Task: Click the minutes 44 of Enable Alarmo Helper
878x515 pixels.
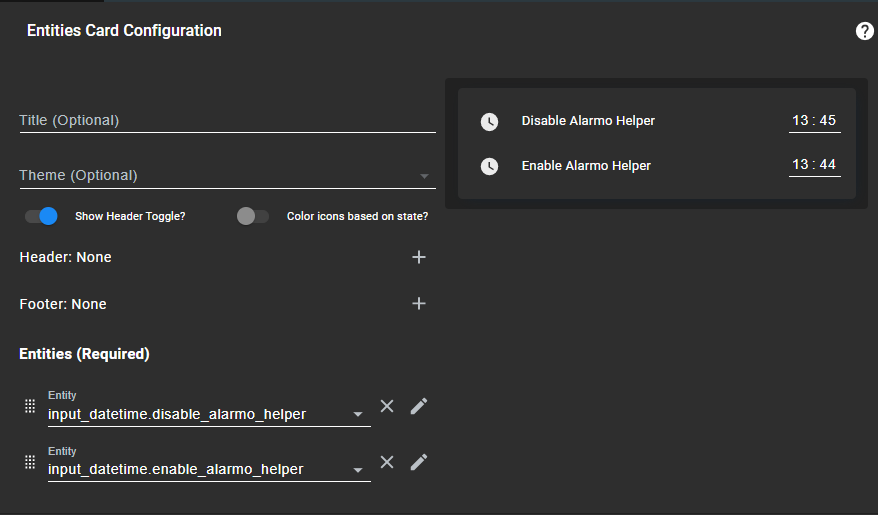Action: pos(828,165)
